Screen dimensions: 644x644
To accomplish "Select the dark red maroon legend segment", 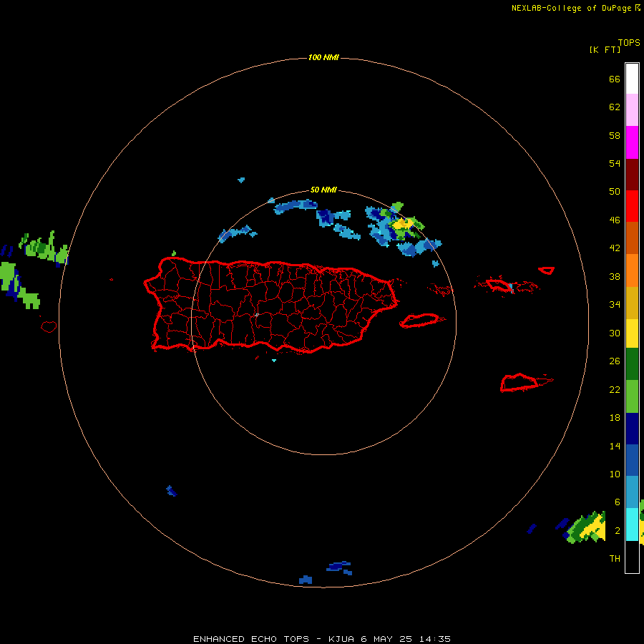I will click(632, 175).
